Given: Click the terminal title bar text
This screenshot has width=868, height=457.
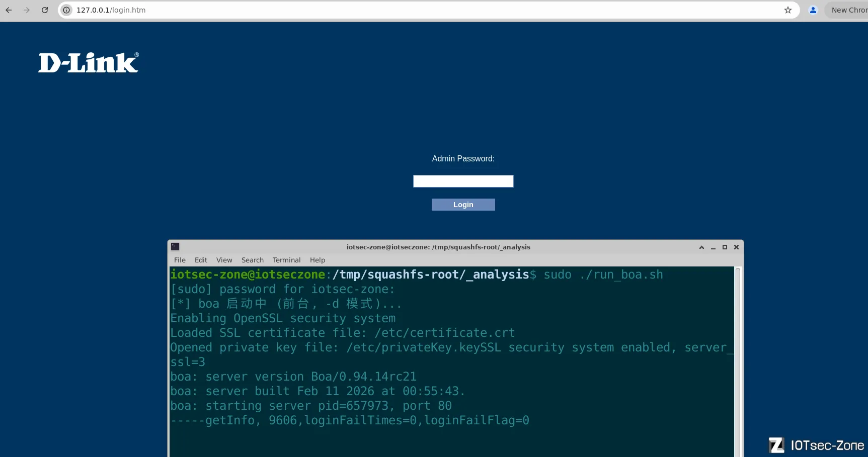Looking at the screenshot, I should (x=438, y=247).
